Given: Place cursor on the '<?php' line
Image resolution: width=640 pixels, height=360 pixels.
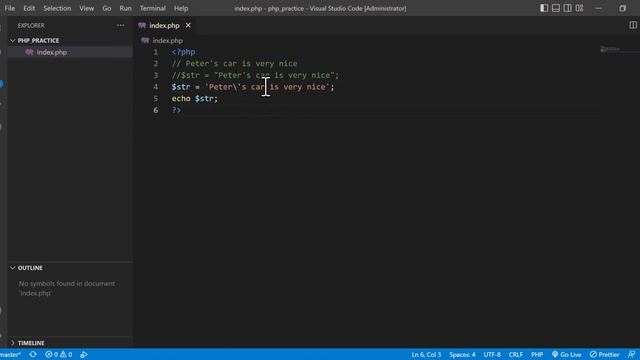Looking at the screenshot, I should (x=183, y=52).
